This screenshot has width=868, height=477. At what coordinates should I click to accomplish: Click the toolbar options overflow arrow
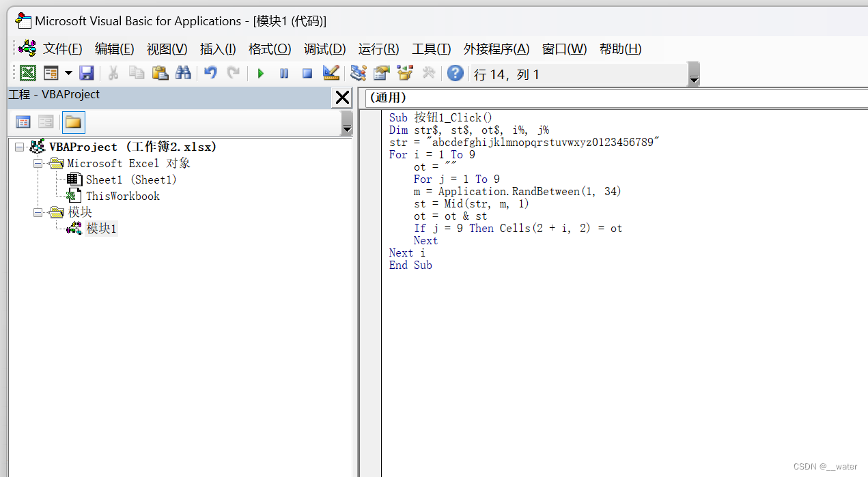tap(694, 74)
